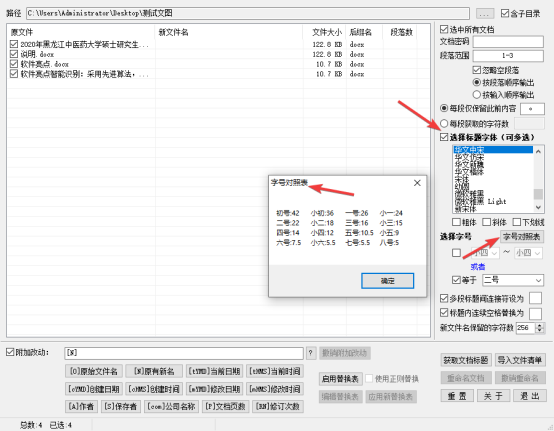Click the 文档密码 input field
The image size is (554, 431).
tap(508, 42)
